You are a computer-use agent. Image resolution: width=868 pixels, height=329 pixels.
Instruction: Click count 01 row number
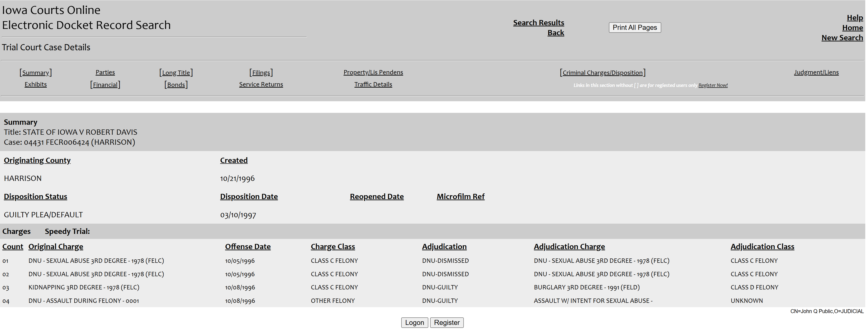5,261
